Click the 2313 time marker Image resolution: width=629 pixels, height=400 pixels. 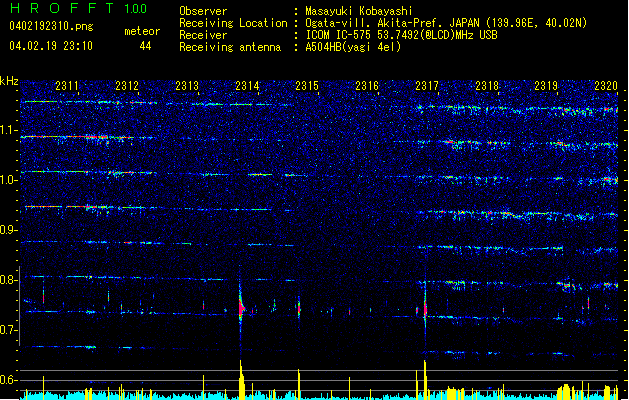(x=187, y=86)
